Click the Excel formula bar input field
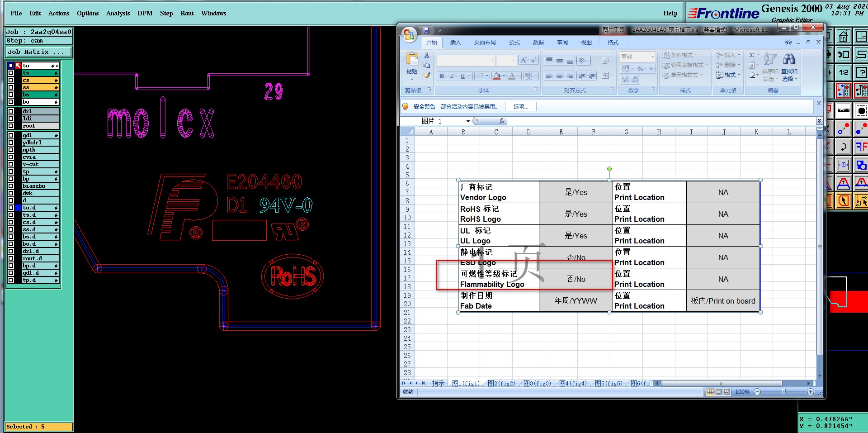The width and height of the screenshot is (868, 433). [x=661, y=121]
